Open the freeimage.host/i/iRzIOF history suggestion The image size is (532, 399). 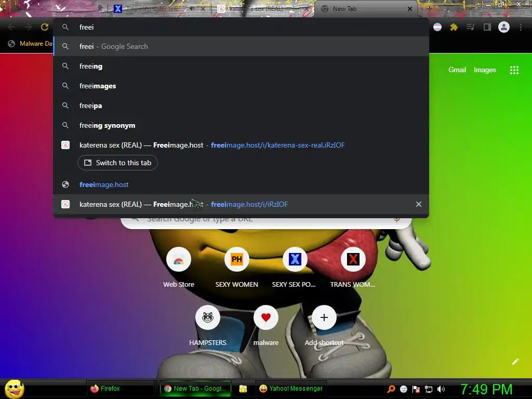click(241, 204)
